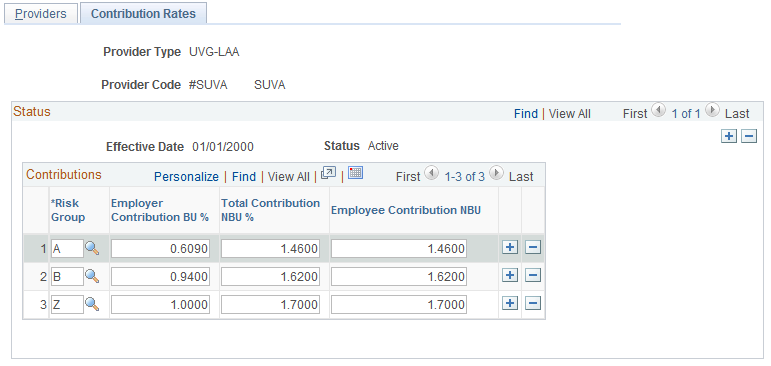Sort by Total Contribution NBU % header
This screenshot has height=366, width=771.
270,210
